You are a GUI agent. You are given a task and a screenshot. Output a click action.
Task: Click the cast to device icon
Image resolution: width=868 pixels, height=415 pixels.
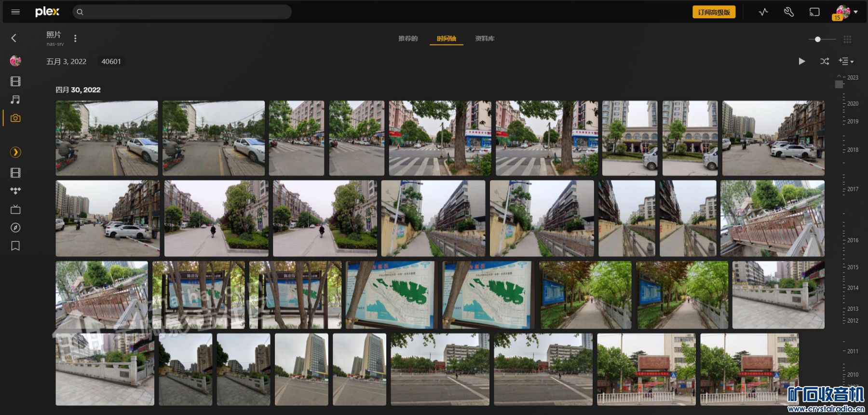[814, 12]
